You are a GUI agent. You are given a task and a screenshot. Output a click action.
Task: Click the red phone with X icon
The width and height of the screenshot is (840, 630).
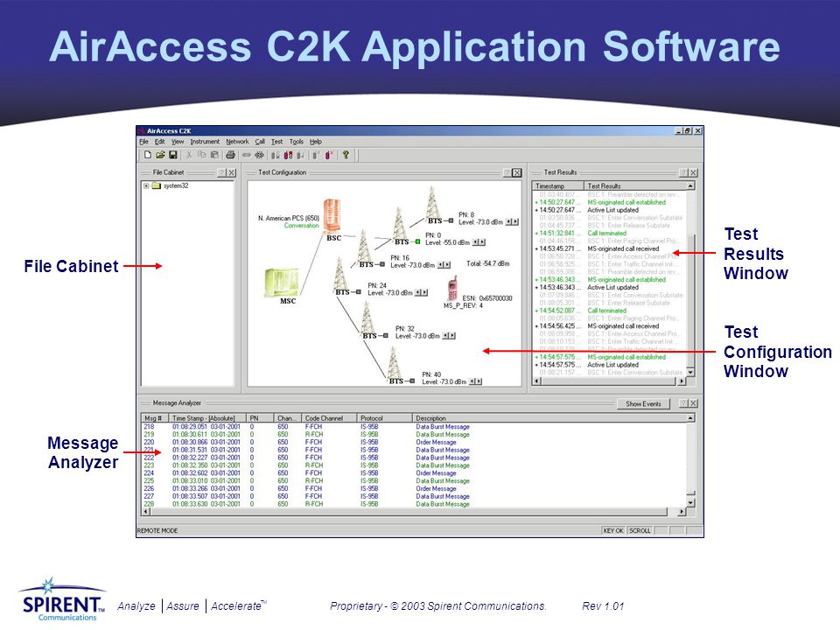(330, 156)
